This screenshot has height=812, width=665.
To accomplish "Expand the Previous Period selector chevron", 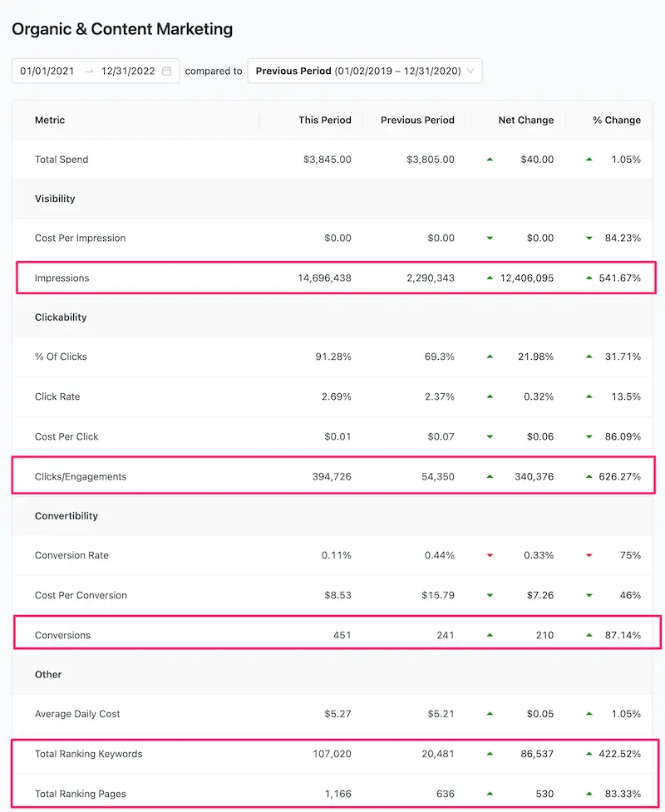I will (470, 71).
